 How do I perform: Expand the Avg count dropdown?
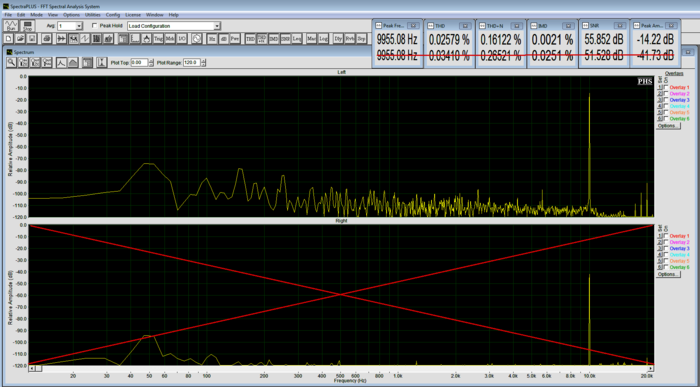click(79, 26)
